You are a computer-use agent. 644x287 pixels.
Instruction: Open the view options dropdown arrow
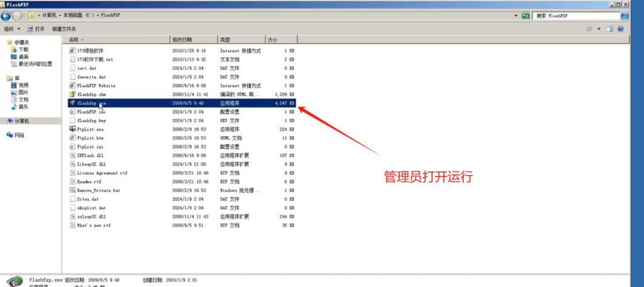click(x=599, y=29)
